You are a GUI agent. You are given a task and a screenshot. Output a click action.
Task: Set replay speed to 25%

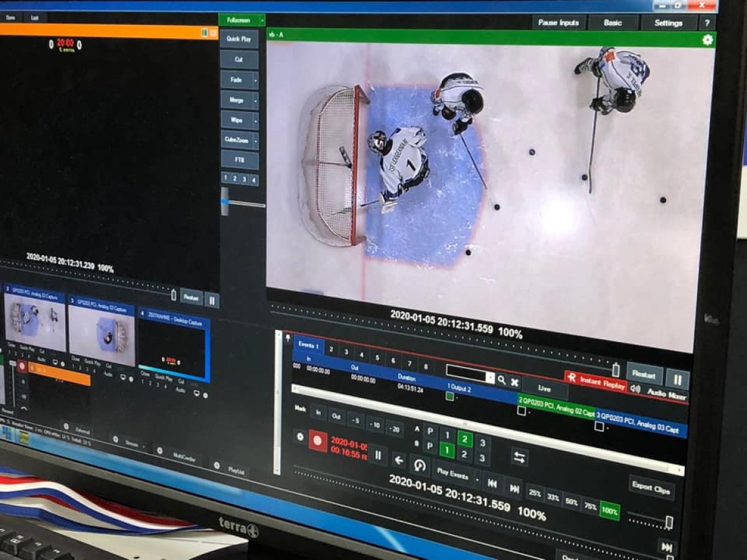535,492
